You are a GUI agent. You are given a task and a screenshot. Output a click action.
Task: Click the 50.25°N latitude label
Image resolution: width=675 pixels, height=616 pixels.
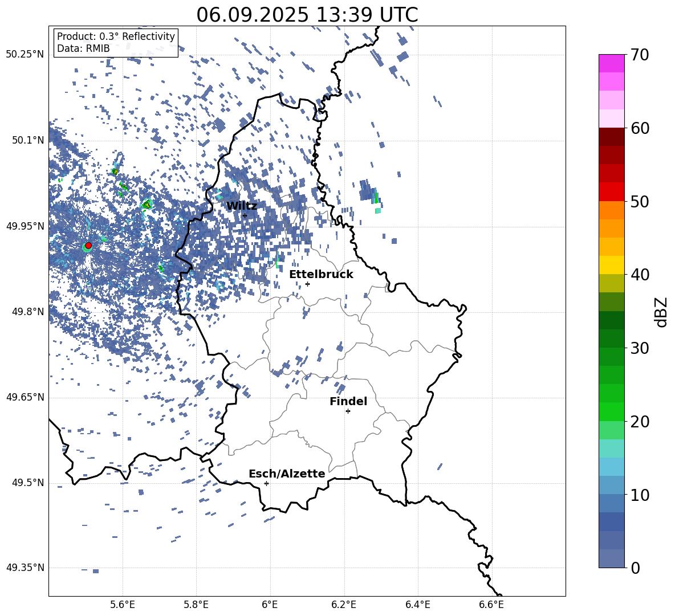pyautogui.click(x=26, y=55)
